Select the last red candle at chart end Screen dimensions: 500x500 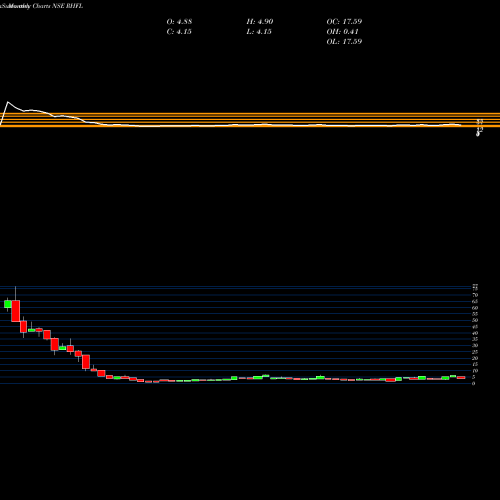(461, 377)
